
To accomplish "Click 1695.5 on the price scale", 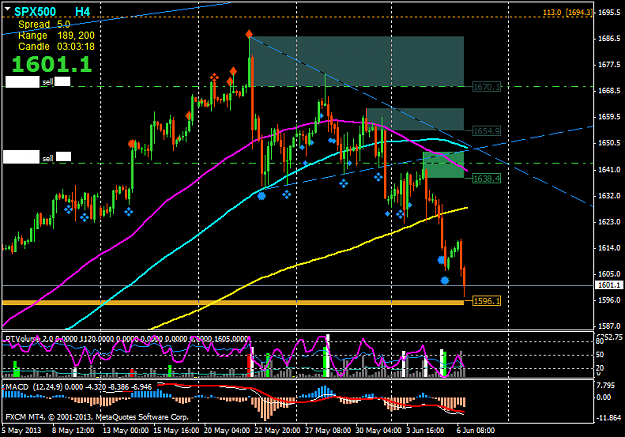I will point(609,13).
